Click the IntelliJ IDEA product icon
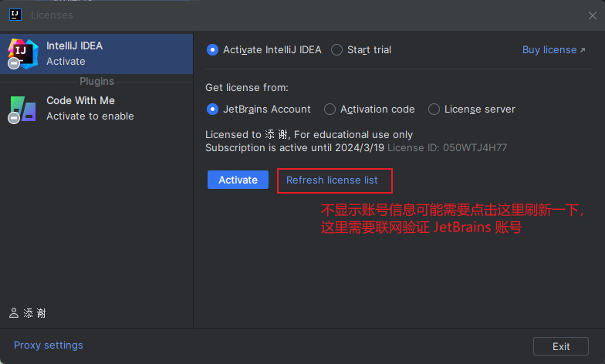The width and height of the screenshot is (605, 364). 22,53
